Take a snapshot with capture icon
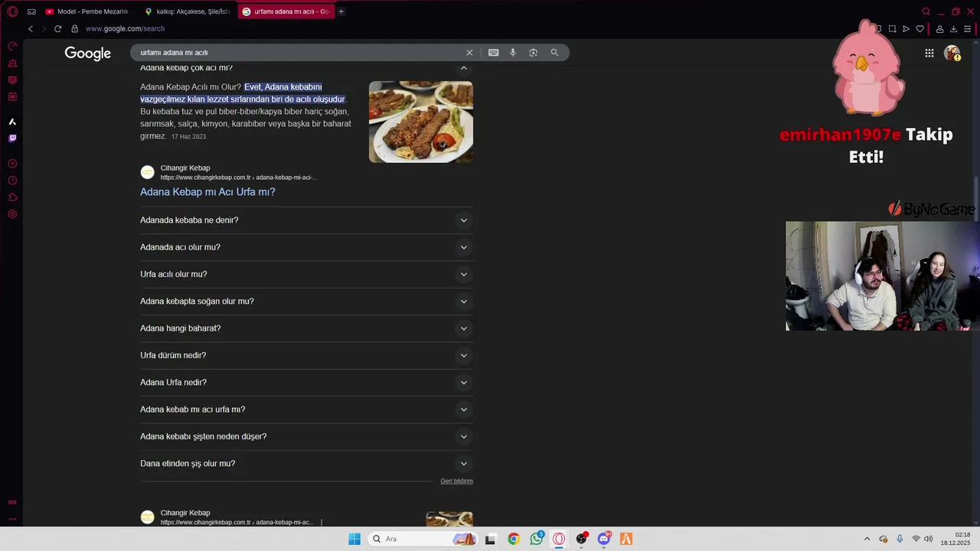Image resolution: width=980 pixels, height=551 pixels. pyautogui.click(x=892, y=28)
